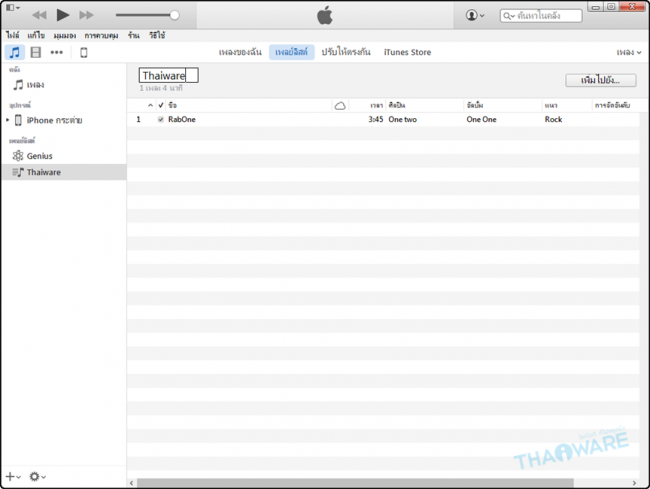Click the Play button
The image size is (650, 489).
pos(63,15)
